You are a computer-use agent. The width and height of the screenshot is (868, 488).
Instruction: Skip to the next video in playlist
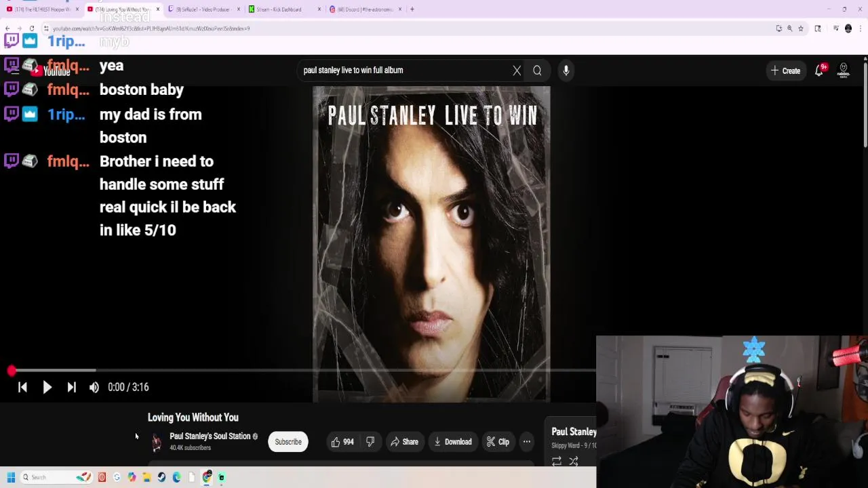click(71, 387)
